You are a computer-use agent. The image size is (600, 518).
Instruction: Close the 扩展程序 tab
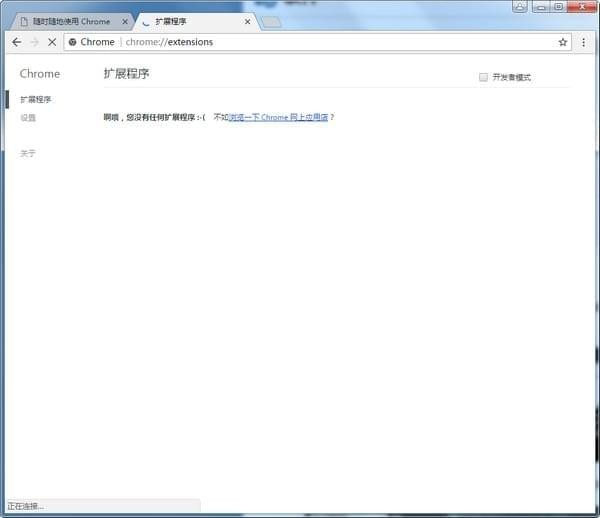[x=248, y=22]
